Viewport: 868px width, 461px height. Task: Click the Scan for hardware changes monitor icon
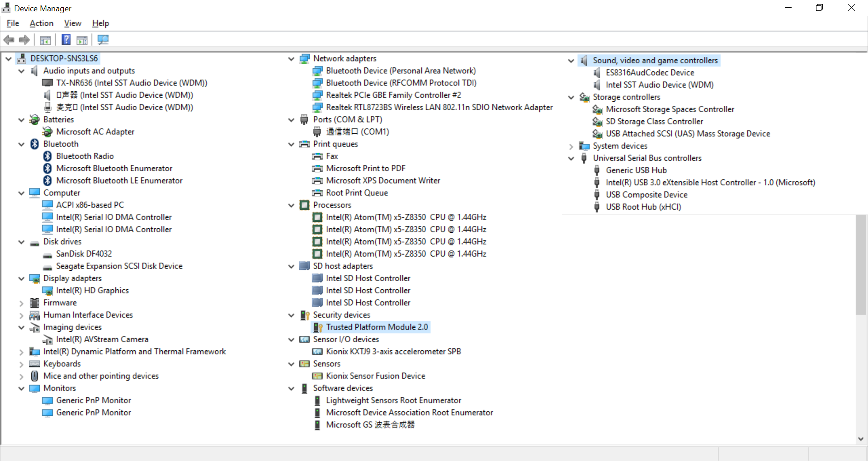(x=103, y=40)
